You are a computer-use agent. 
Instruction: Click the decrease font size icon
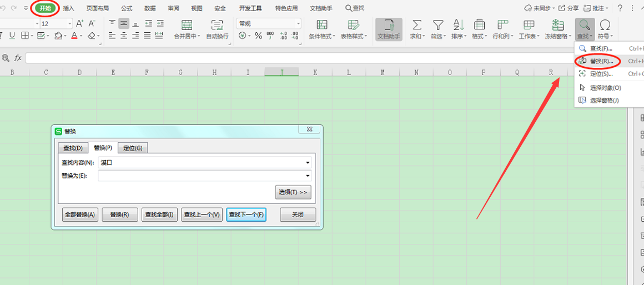point(92,23)
